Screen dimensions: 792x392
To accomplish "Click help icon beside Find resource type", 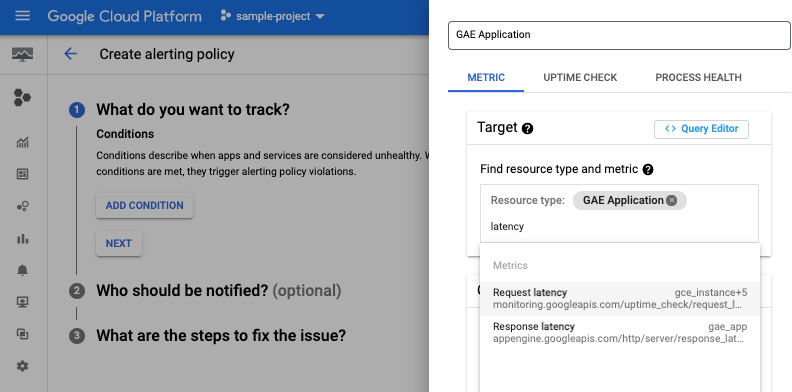I will click(648, 170).
